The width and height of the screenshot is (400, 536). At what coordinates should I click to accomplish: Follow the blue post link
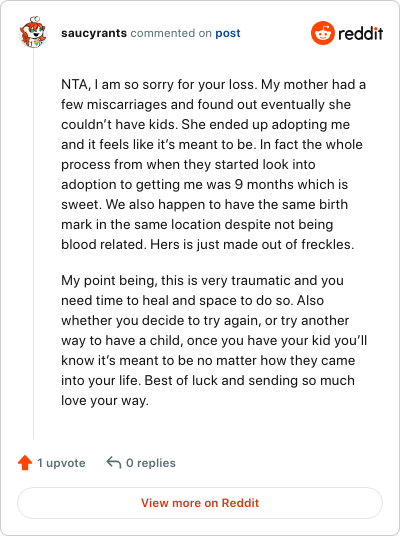(x=228, y=33)
